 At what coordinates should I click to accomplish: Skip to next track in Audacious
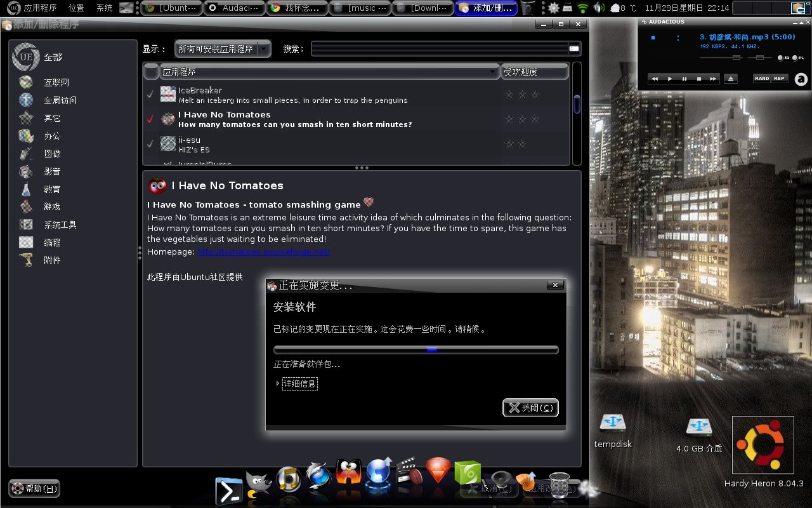coord(713,79)
